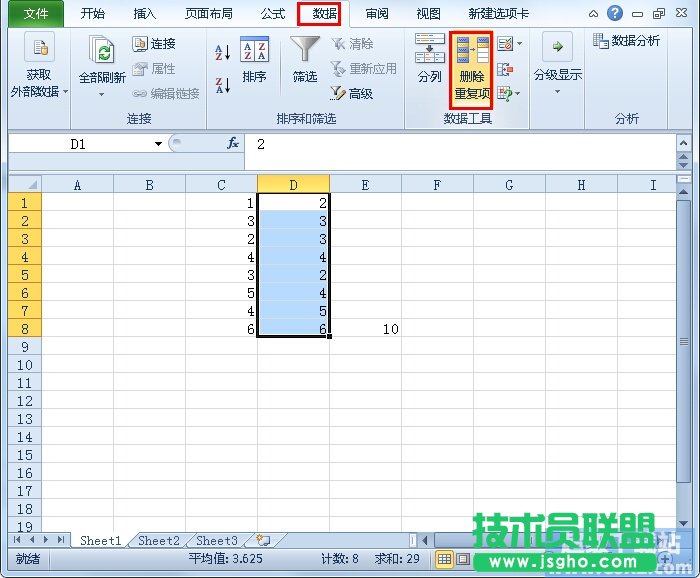This screenshot has height=578, width=700.
Task: Minimize the ribbon with caret icon
Action: click(x=593, y=14)
